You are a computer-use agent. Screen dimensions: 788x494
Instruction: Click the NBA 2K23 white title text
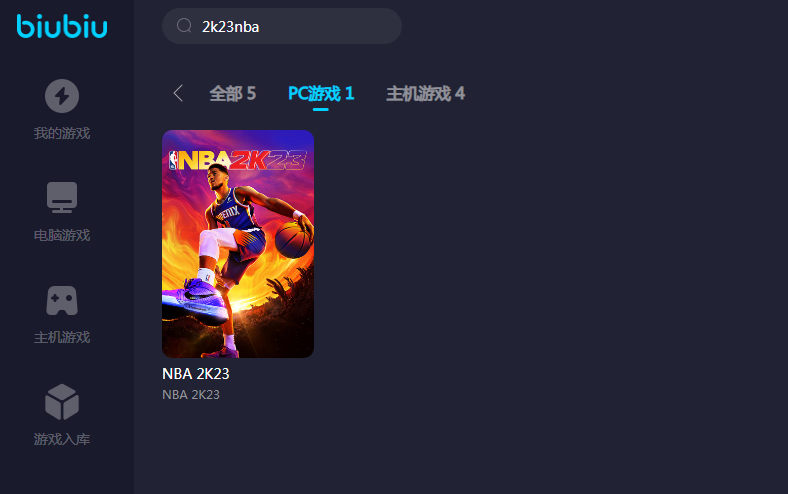point(195,374)
